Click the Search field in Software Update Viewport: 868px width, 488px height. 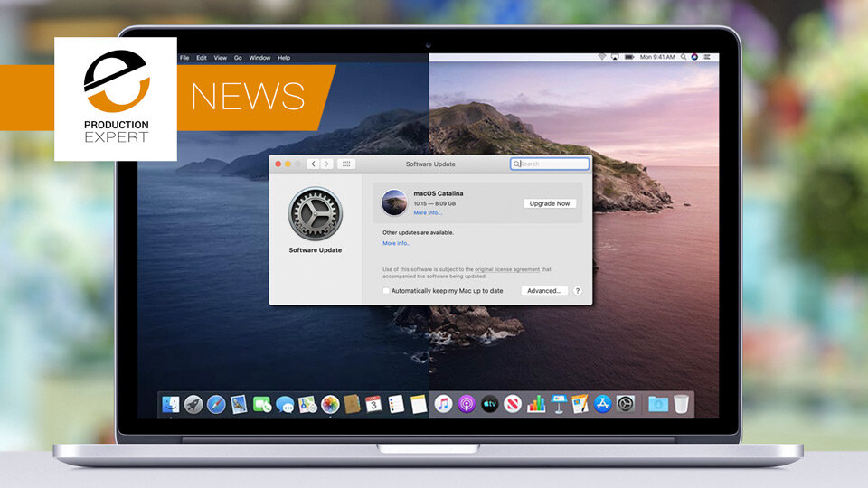pyautogui.click(x=550, y=164)
